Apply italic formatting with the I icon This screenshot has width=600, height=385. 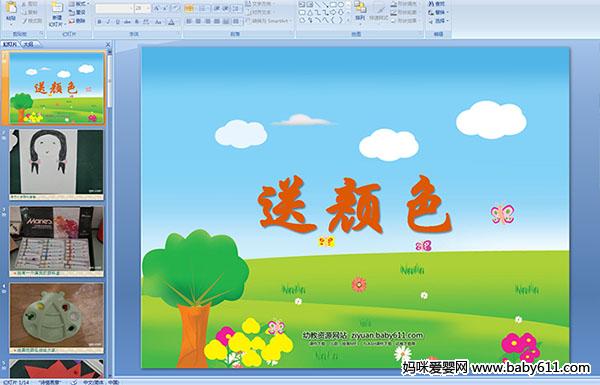pos(108,22)
